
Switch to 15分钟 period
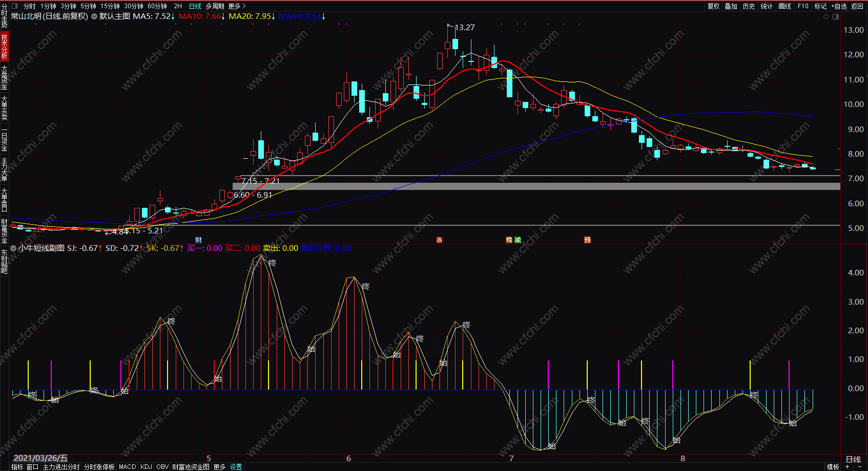110,6
